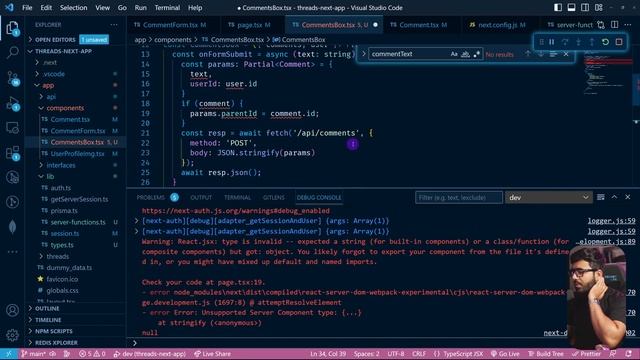
Task: Open Extensions view in activity bar
Action: click(13, 153)
